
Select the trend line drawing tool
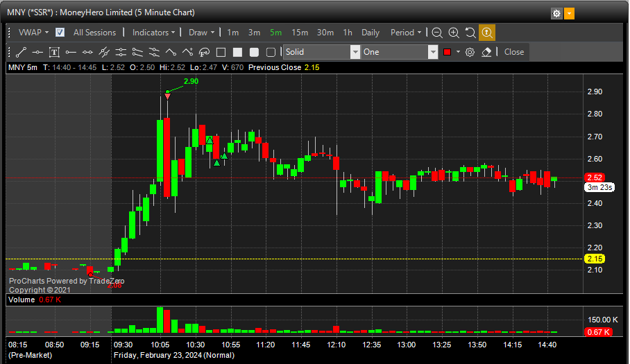point(21,52)
